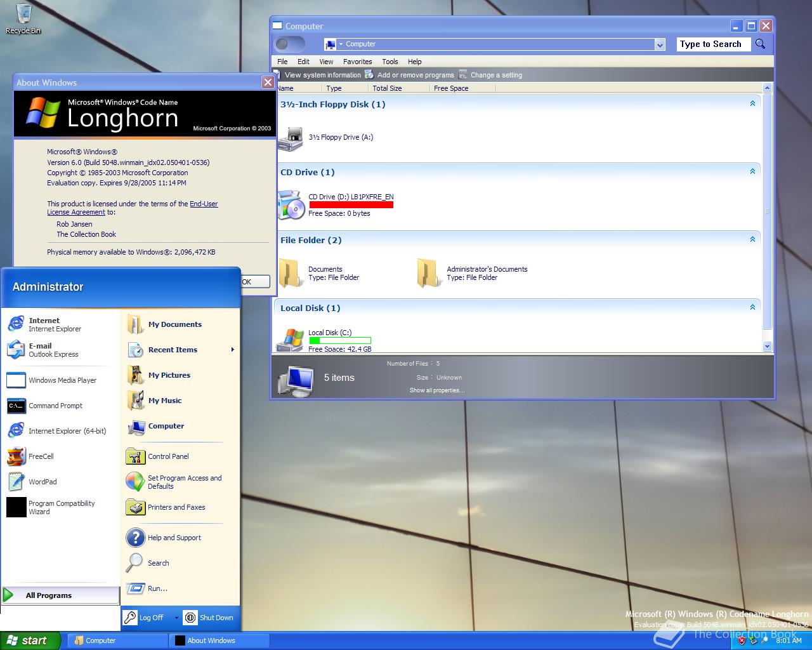The height and width of the screenshot is (650, 812).
Task: Switch to About Windows taskbar button
Action: click(219, 640)
